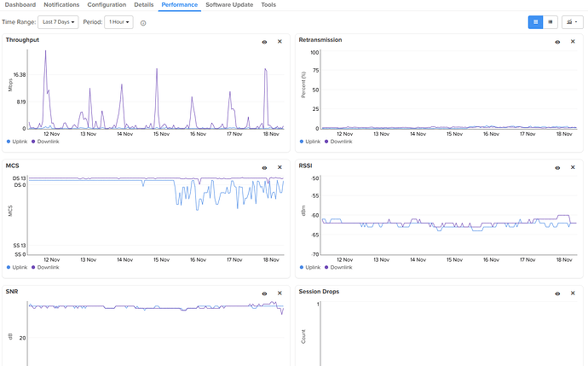Expand the 1 Hour period dropdown
The image size is (588, 366).
tap(118, 22)
